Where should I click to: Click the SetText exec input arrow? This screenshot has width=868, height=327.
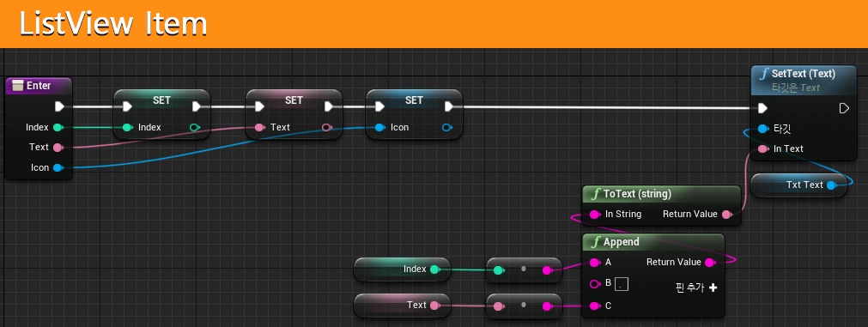click(x=762, y=108)
